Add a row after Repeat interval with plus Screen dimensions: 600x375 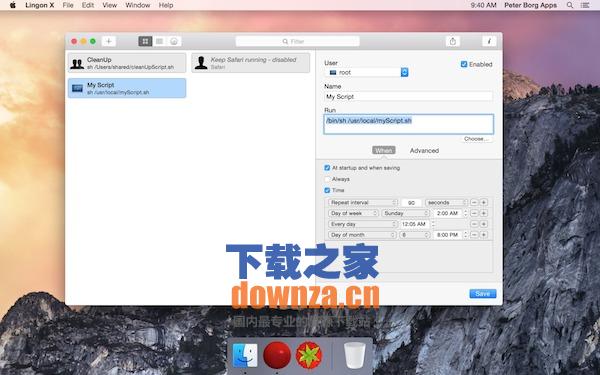pos(484,202)
